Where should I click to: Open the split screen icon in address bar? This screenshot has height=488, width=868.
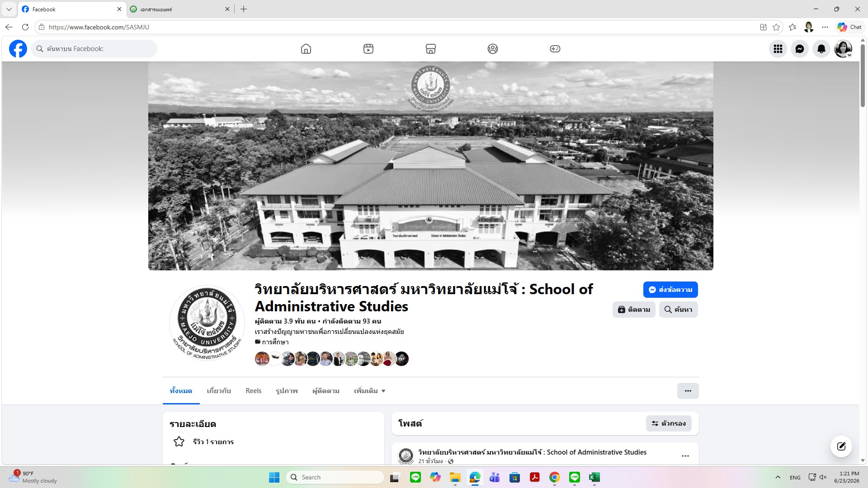[x=764, y=27]
